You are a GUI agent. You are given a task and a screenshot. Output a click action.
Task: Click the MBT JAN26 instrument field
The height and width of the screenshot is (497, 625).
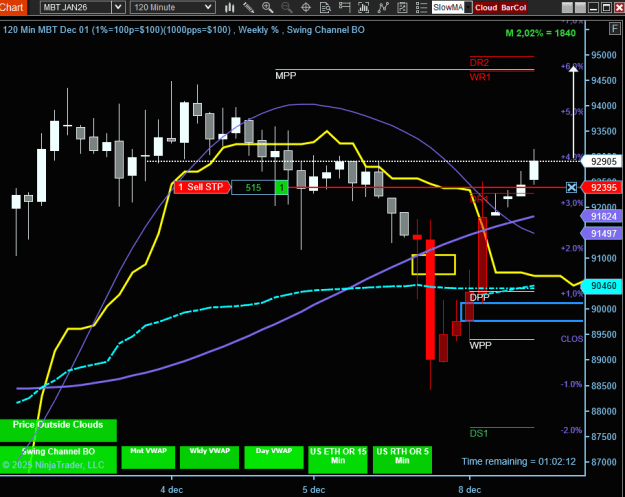tap(76, 7)
